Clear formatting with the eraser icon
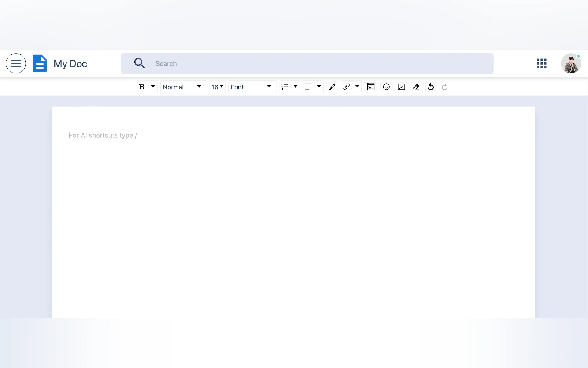The height and width of the screenshot is (368, 588). (416, 87)
